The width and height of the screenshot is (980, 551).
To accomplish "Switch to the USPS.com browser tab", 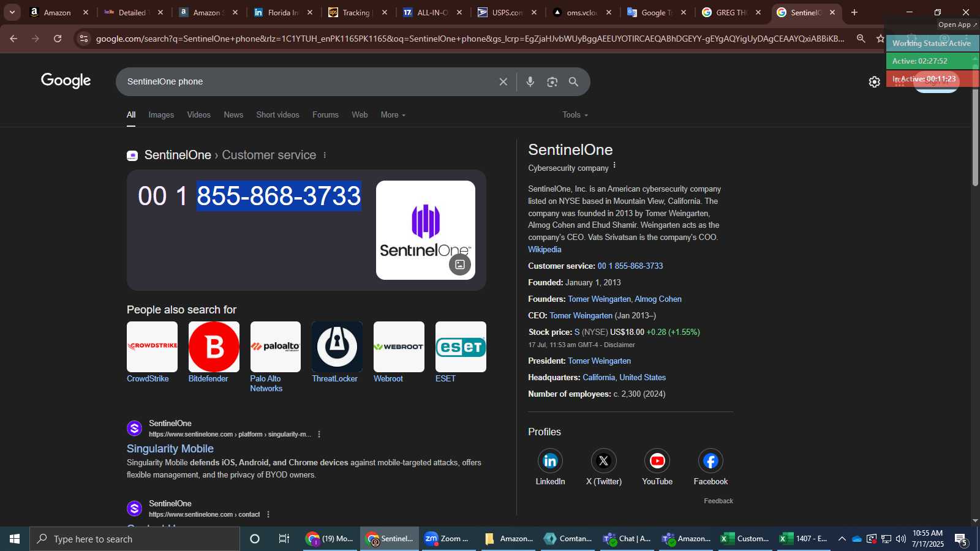I will 507,12.
